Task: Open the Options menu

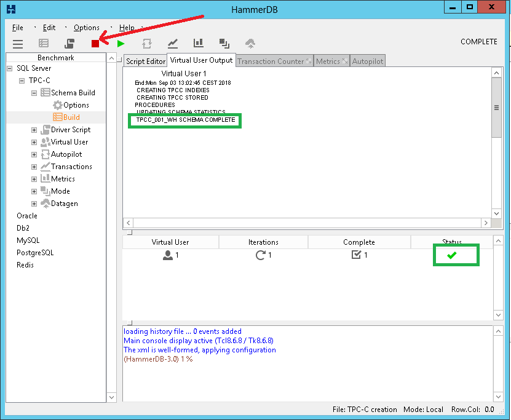Action: tap(86, 28)
